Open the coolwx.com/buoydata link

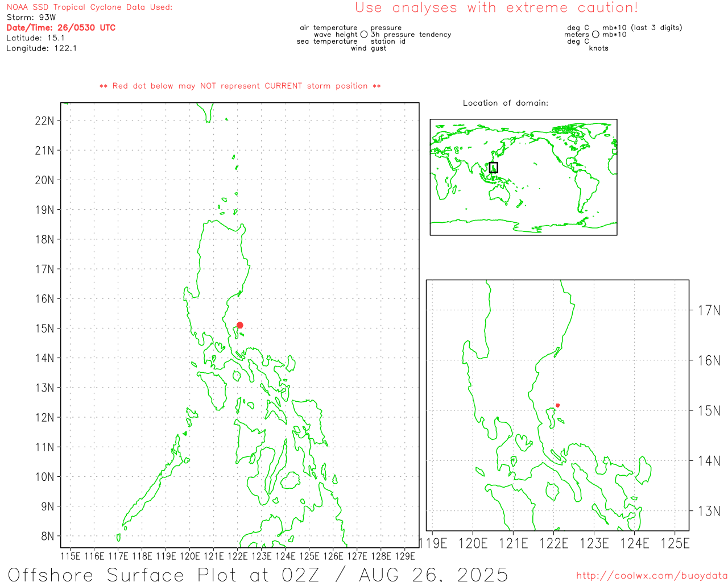652,576
